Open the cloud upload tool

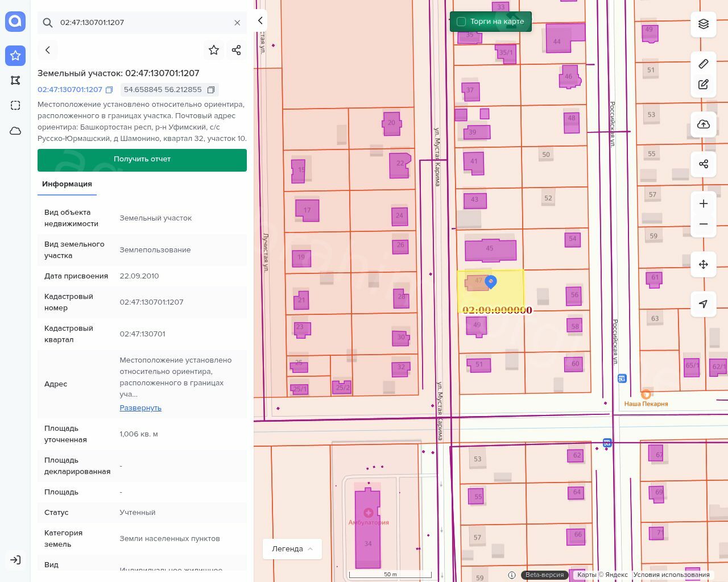point(704,124)
